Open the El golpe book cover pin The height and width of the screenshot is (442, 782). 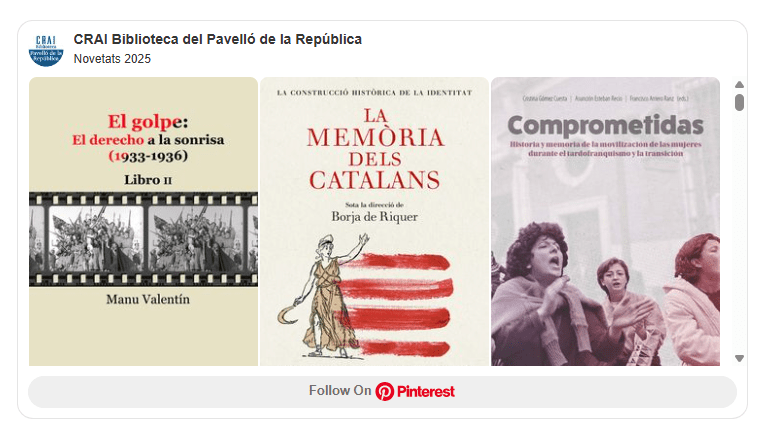tap(143, 221)
